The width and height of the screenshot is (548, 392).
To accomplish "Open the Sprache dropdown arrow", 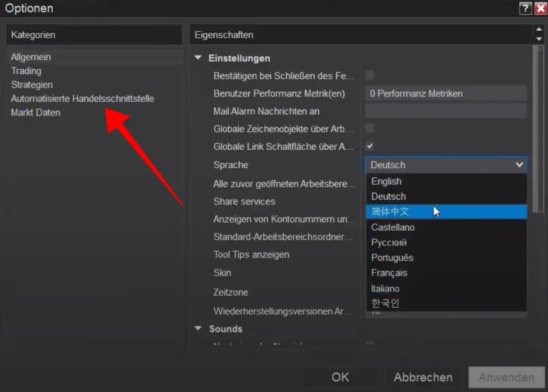I will click(519, 164).
